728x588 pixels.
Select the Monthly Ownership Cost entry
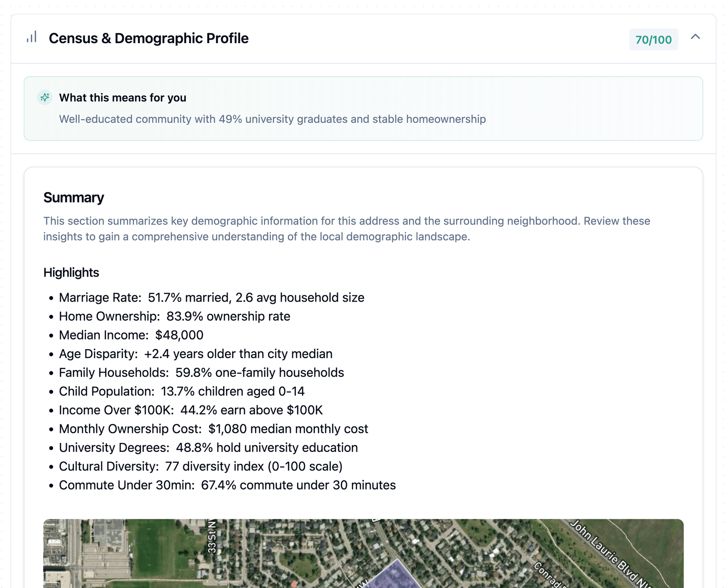pyautogui.click(x=213, y=429)
